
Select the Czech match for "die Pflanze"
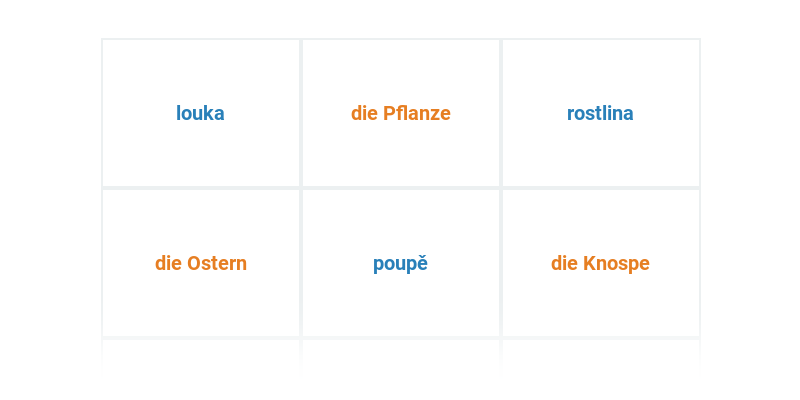coord(600,113)
